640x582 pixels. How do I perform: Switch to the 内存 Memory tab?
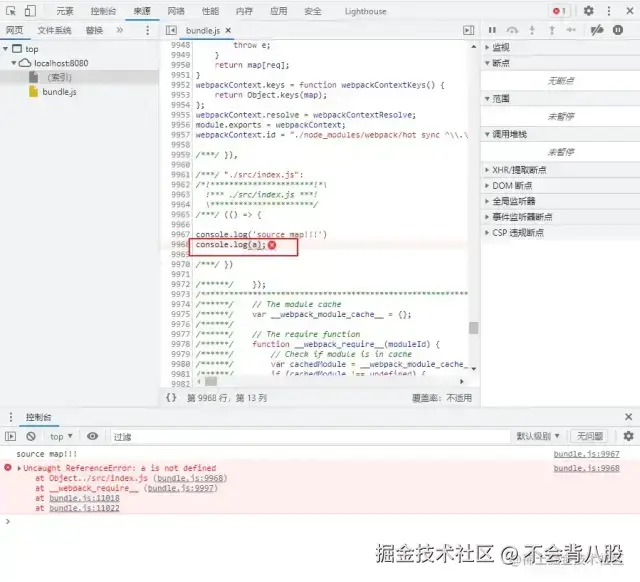[x=244, y=11]
